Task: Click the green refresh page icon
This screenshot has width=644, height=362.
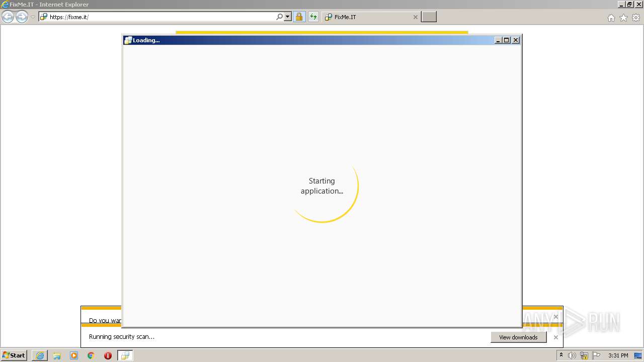Action: 313,17
